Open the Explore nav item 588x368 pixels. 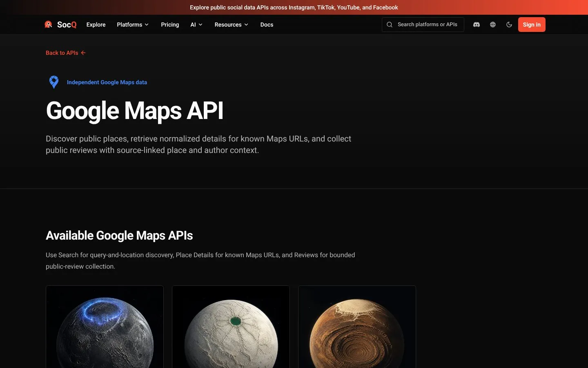pyautogui.click(x=96, y=25)
